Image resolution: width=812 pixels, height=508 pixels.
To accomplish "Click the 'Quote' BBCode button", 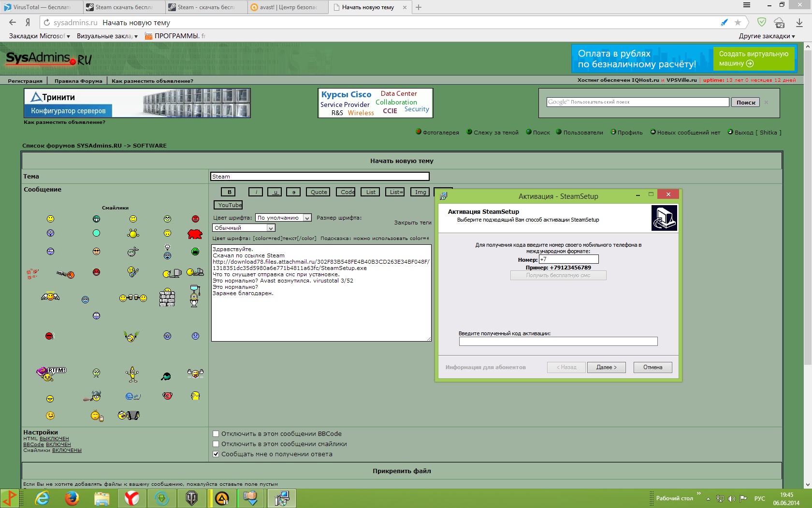I will click(319, 192).
